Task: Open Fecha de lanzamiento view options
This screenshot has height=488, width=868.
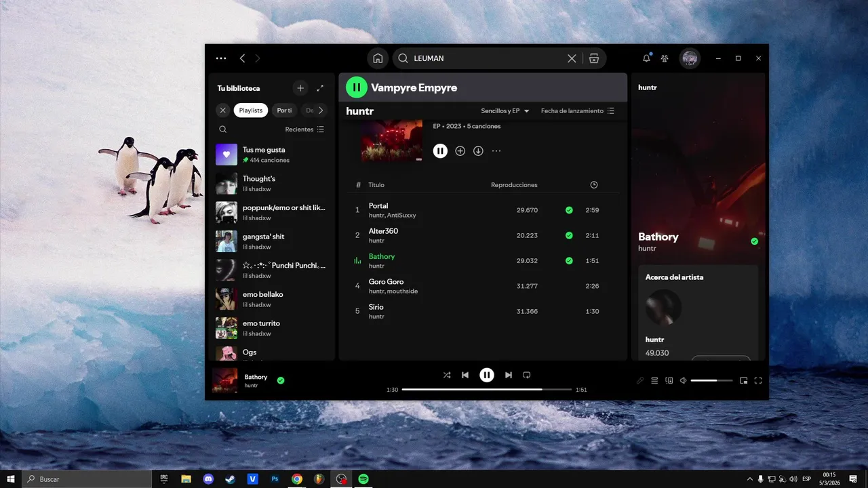Action: click(x=578, y=111)
